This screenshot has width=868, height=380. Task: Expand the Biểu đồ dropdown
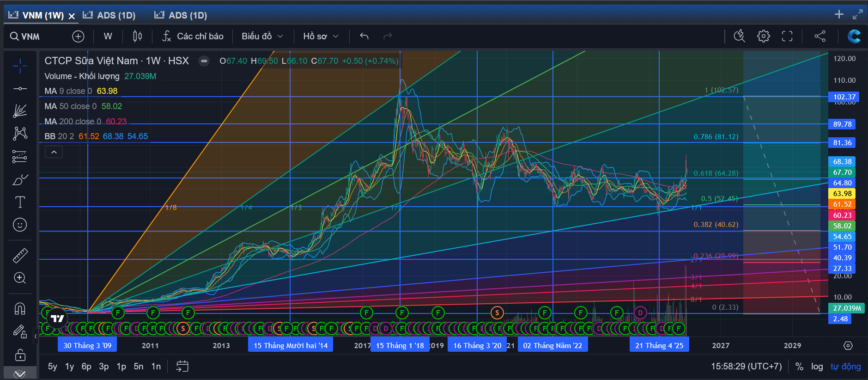262,37
